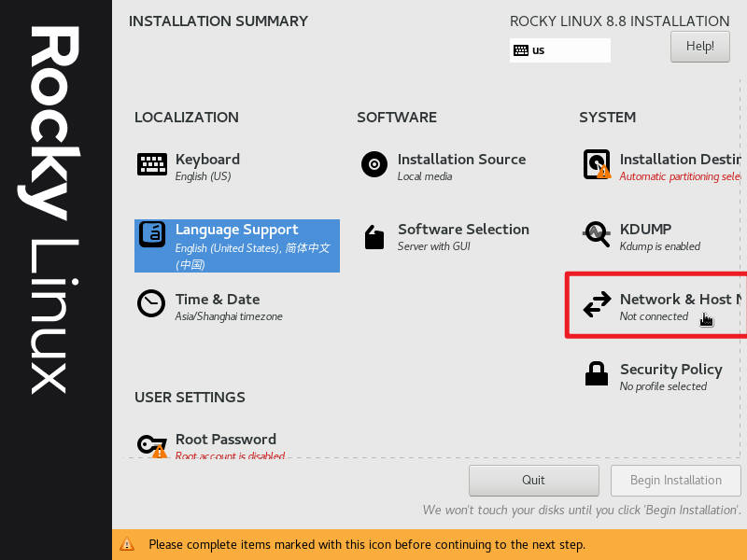Screen dimensions: 747x560
Task: Open the Software Selection title
Action: 463,229
